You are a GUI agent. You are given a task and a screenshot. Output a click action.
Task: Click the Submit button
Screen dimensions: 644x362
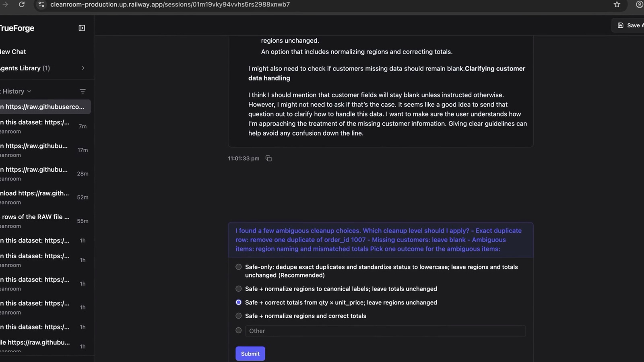tap(250, 354)
